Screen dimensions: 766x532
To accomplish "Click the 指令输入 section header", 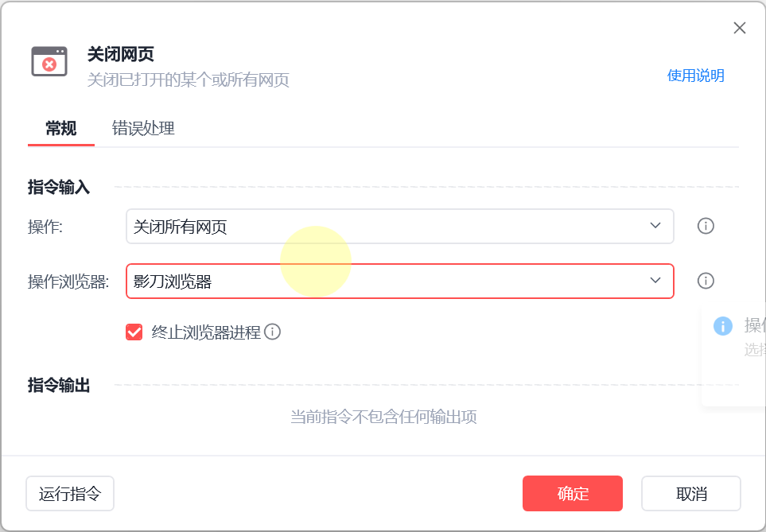I will tap(59, 187).
